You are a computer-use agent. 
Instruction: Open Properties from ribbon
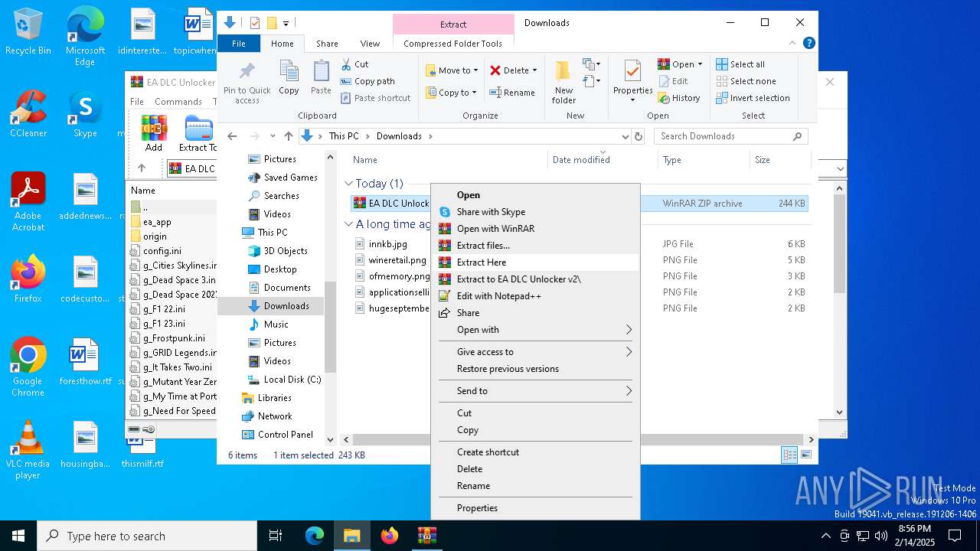pyautogui.click(x=632, y=81)
